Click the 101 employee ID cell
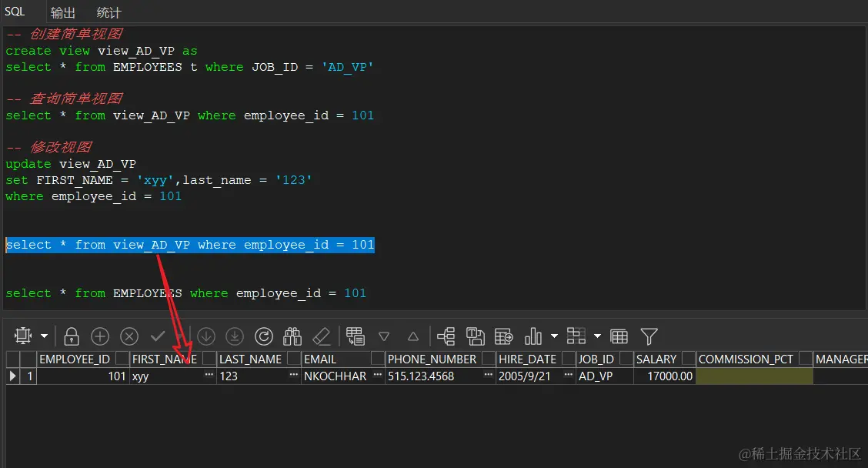The image size is (868, 468). [82, 376]
